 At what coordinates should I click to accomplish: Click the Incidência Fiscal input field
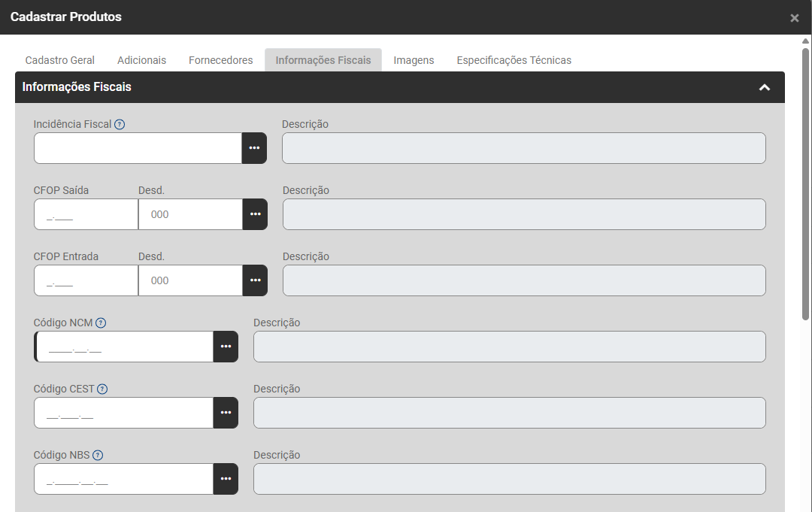point(138,148)
